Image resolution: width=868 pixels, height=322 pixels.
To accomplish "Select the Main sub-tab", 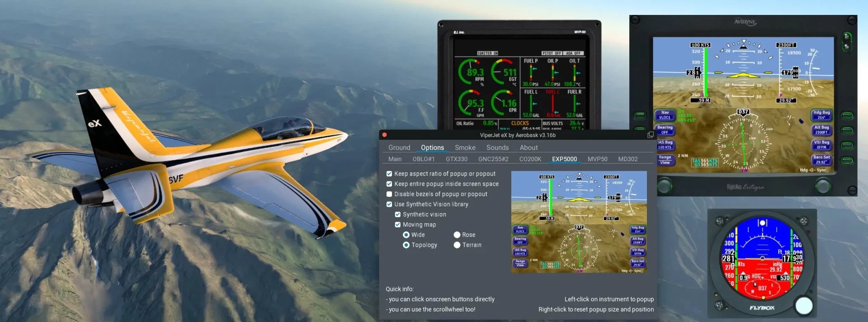I will coord(395,159).
